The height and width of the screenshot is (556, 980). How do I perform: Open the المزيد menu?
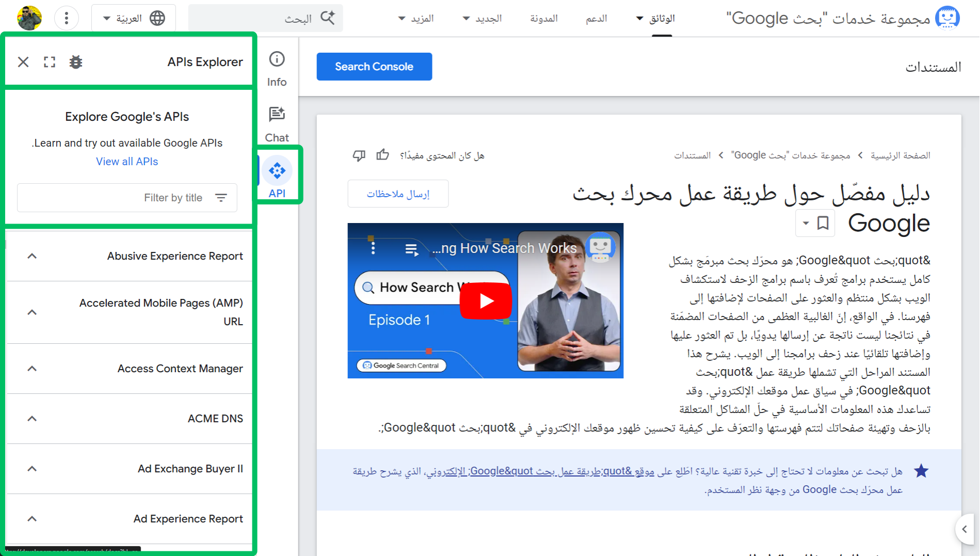(415, 19)
